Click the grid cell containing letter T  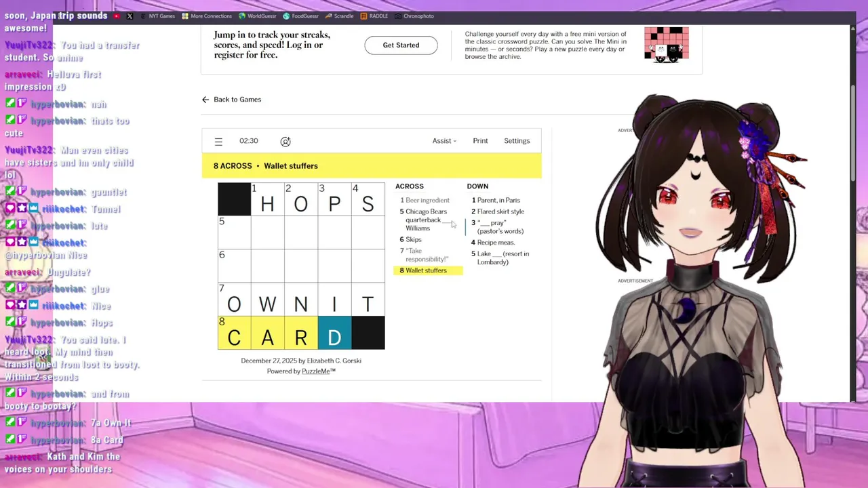pyautogui.click(x=368, y=299)
